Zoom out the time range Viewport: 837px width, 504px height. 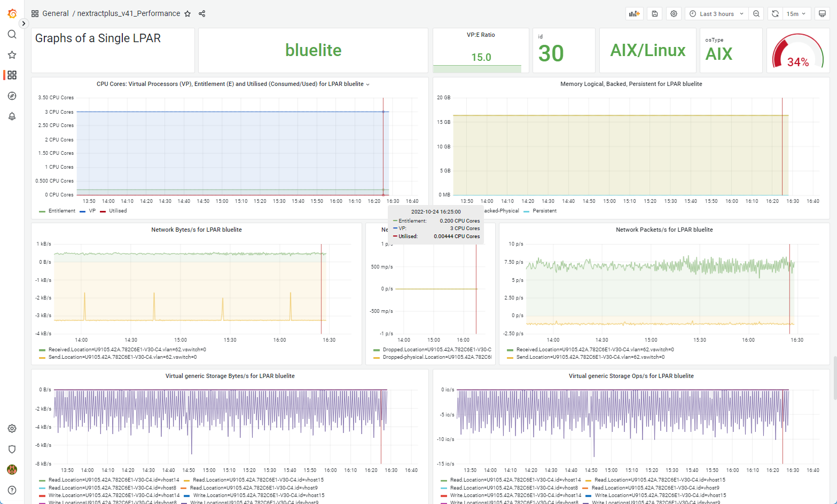click(756, 14)
